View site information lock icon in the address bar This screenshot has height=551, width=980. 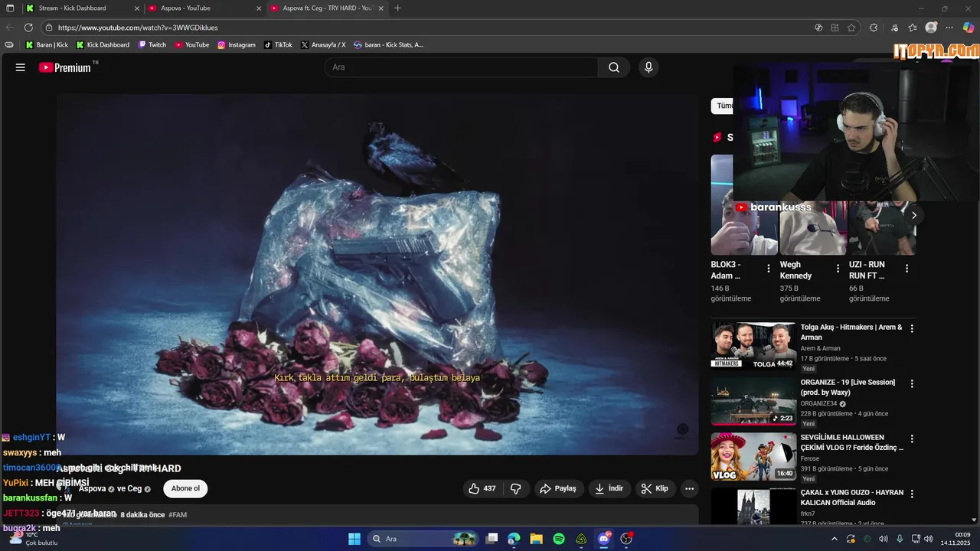pos(49,28)
